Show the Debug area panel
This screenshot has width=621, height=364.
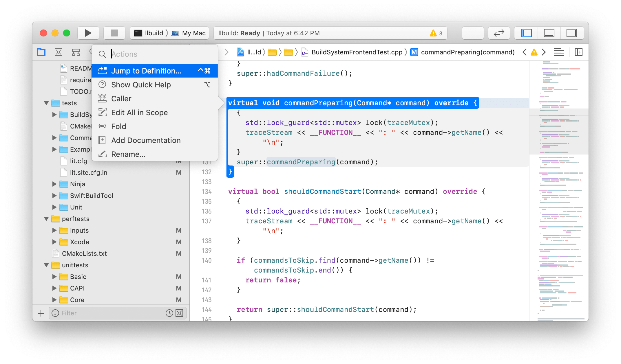pos(549,33)
